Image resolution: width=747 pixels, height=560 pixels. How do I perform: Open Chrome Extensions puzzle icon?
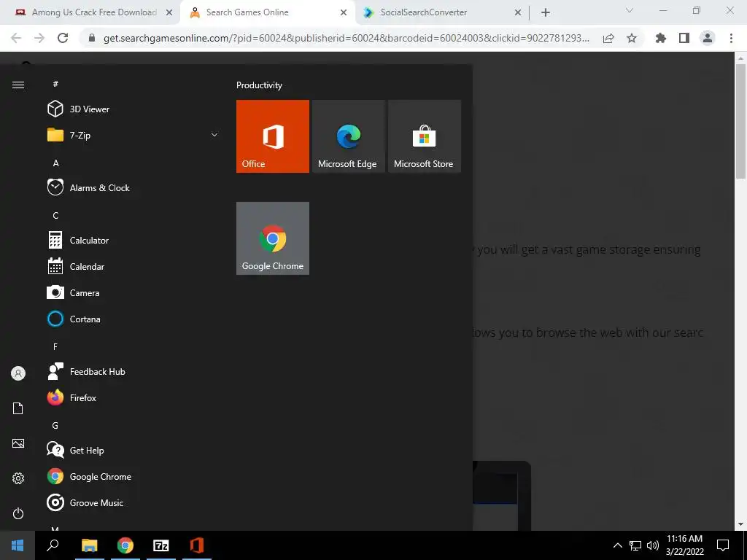click(x=661, y=38)
